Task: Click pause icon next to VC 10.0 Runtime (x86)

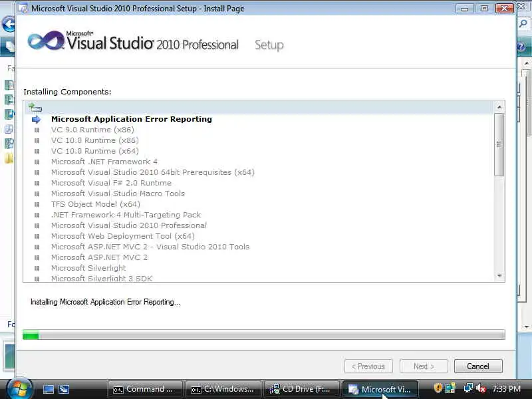Action: (x=37, y=140)
